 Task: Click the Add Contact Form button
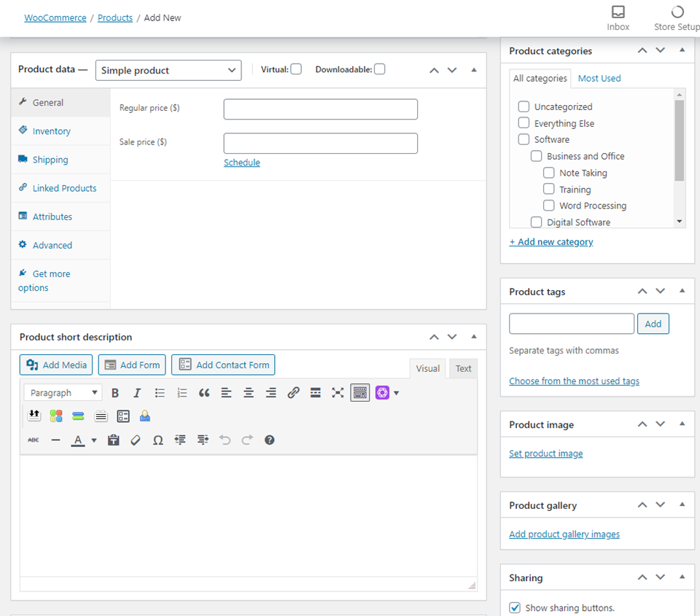click(x=223, y=365)
